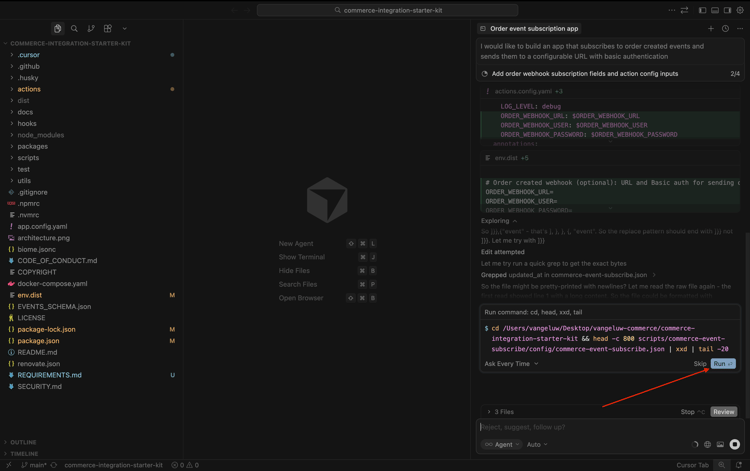Open the Extensions view icon
The width and height of the screenshot is (750, 471).
click(x=108, y=29)
